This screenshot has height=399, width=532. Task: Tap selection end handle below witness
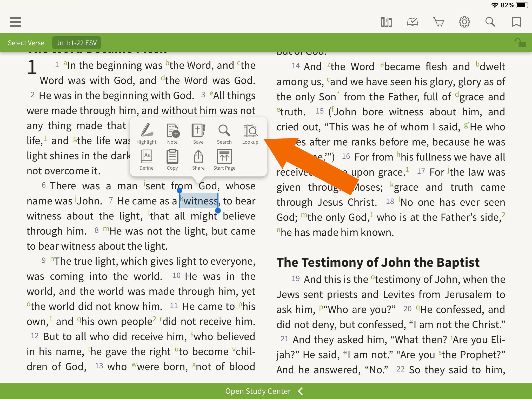pos(218,211)
